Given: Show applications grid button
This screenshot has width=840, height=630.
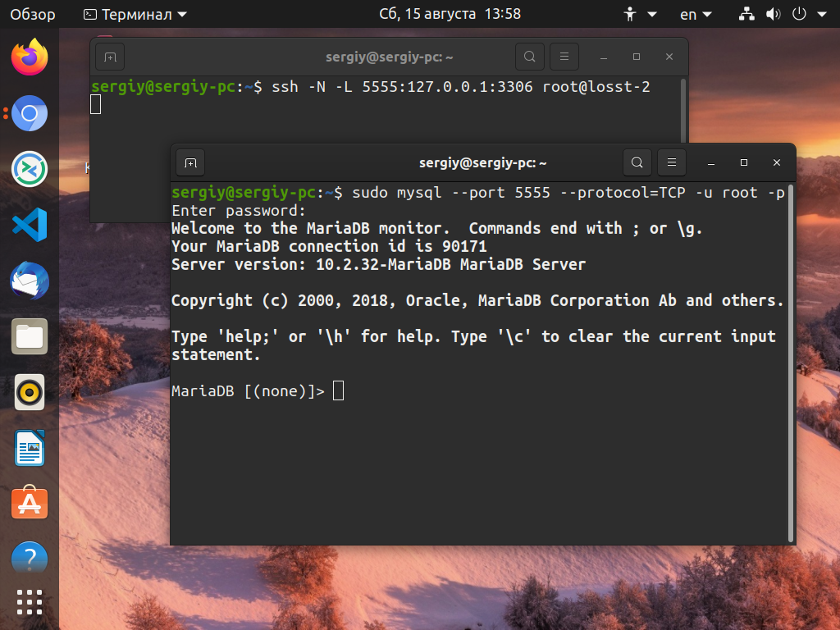Looking at the screenshot, I should pyautogui.click(x=30, y=602).
